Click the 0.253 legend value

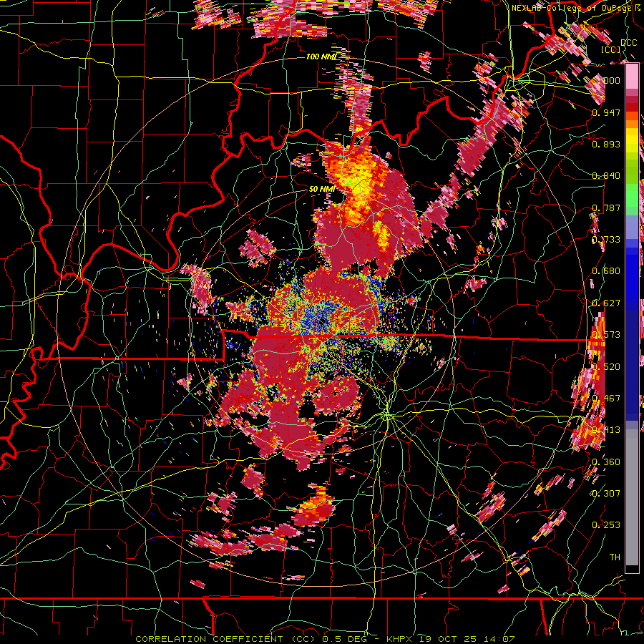point(606,525)
